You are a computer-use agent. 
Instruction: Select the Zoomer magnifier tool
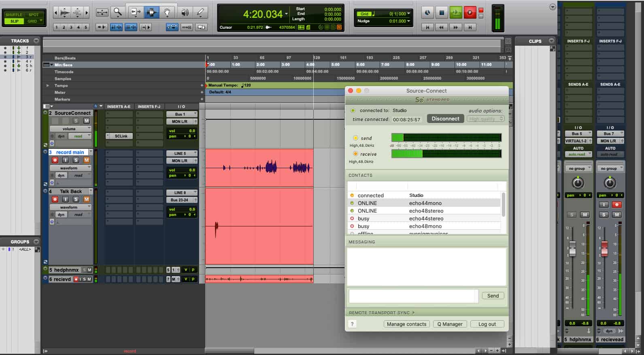pos(117,13)
